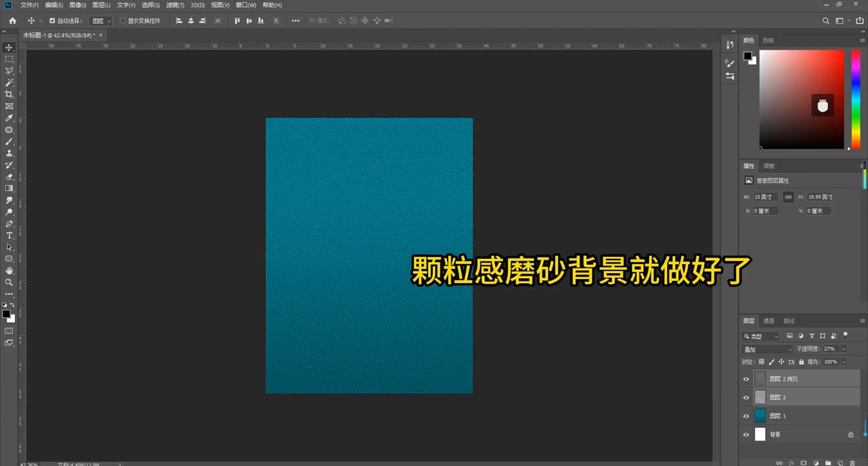868x466 pixels.
Task: Open the 文件(F) menu
Action: (x=29, y=5)
